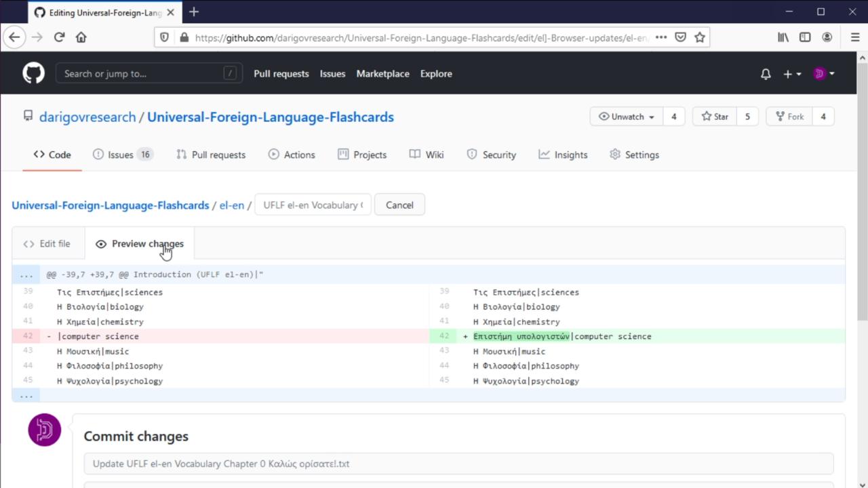Screen dimensions: 868x488
Task: Open the Unwatch dropdown
Action: (x=627, y=117)
